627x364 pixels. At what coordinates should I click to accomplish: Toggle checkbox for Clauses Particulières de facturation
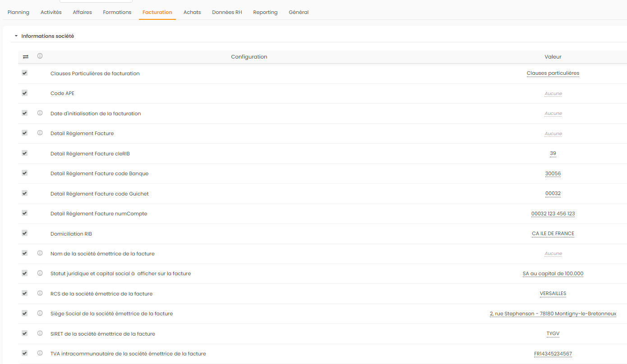point(25,73)
